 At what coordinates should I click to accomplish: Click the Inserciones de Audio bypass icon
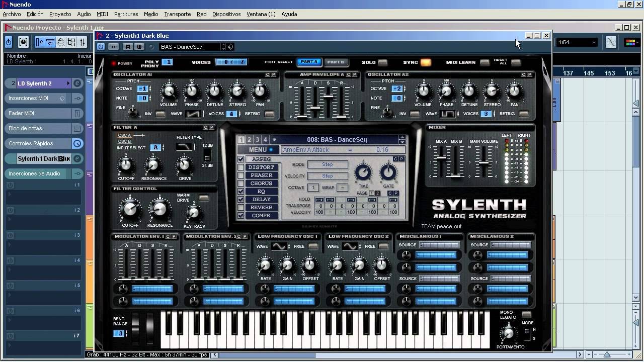(x=77, y=173)
